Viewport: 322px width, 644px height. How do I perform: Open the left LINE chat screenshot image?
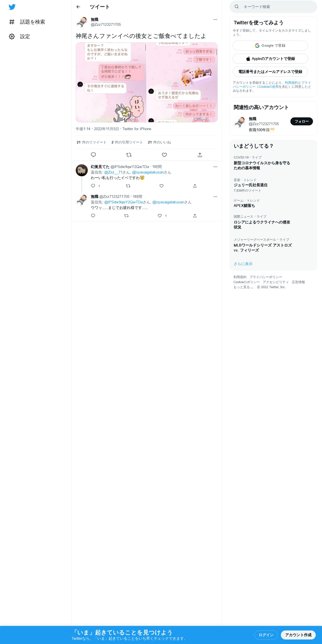(111, 82)
